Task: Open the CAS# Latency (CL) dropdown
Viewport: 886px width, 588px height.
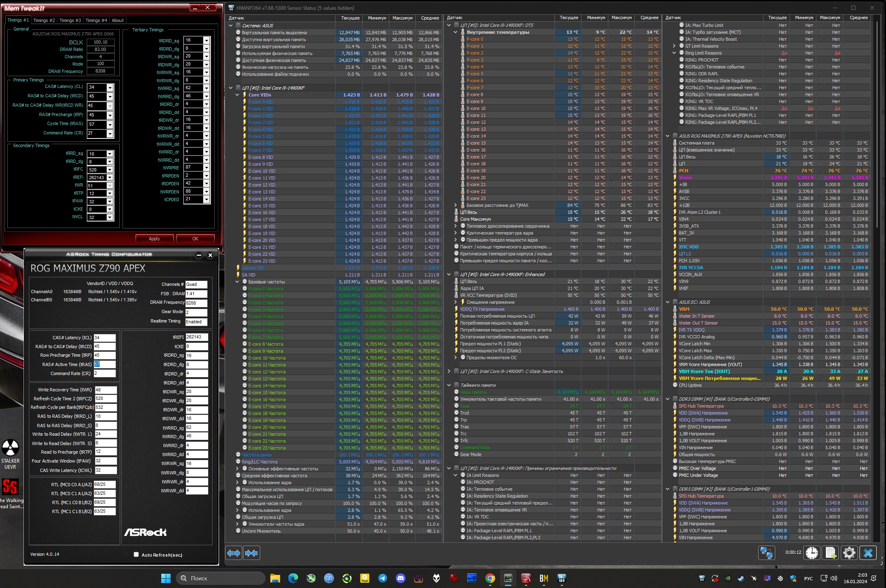Action: (110, 88)
